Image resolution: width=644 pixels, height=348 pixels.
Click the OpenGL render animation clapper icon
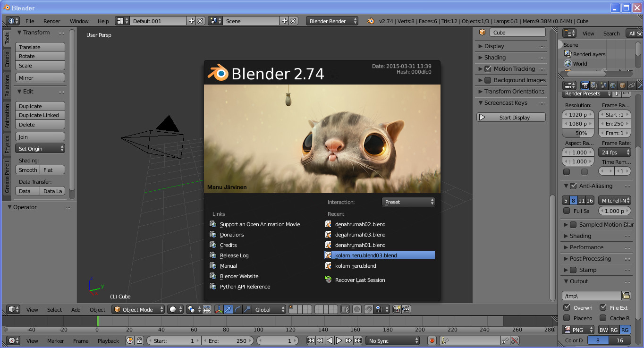click(x=406, y=310)
